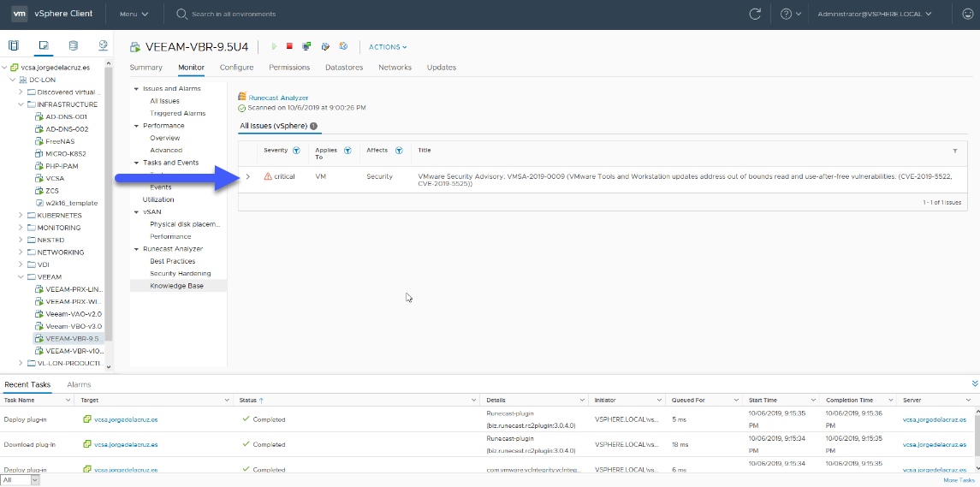Viewport: 980px width, 487px height.
Task: Collapse the Issues and Alarms section
Action: pyautogui.click(x=135, y=89)
